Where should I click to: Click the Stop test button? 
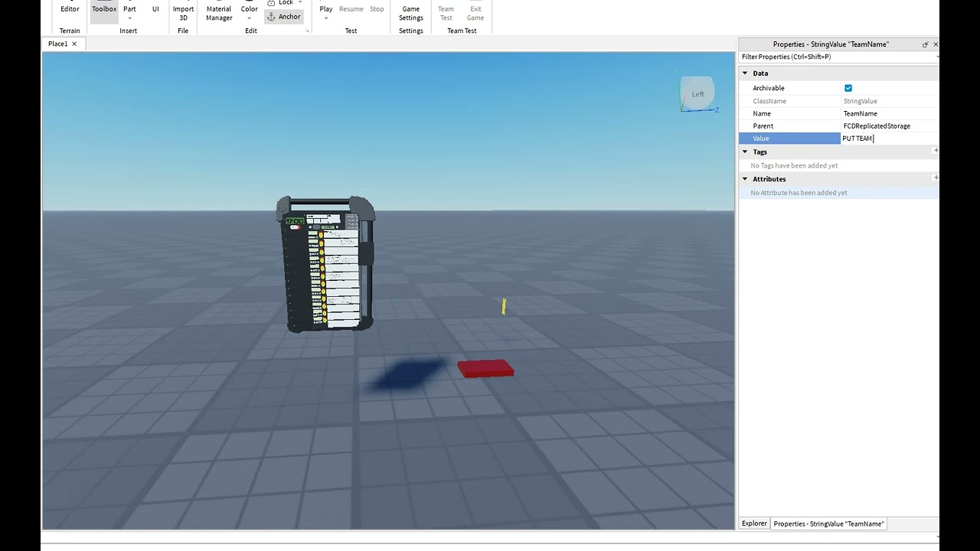tap(377, 9)
